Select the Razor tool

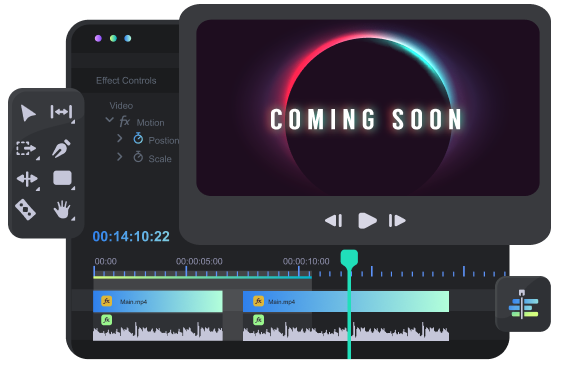coord(25,209)
